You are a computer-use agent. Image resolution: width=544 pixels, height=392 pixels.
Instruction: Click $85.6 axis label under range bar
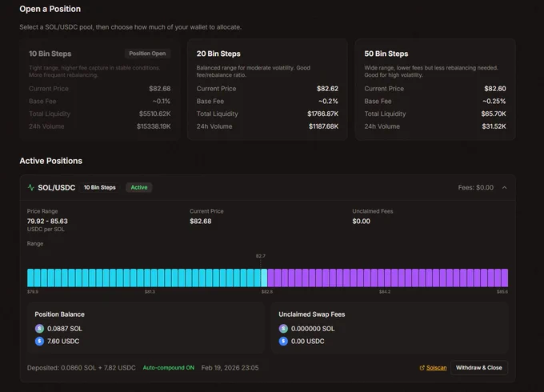(502, 292)
